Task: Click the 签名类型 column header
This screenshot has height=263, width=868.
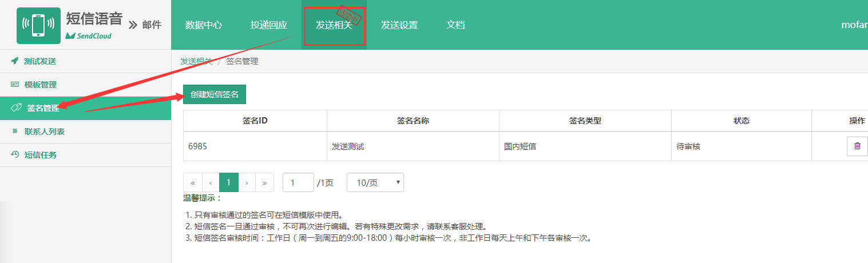Action: (x=585, y=121)
